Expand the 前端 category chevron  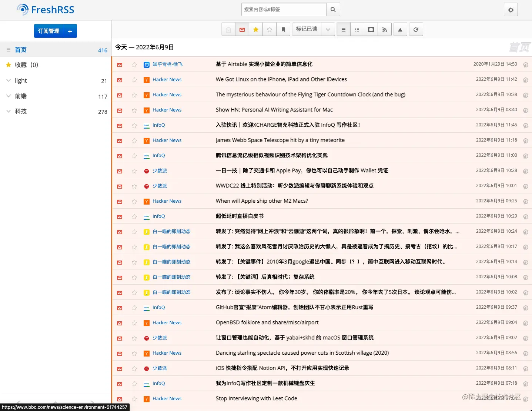pyautogui.click(x=8, y=96)
